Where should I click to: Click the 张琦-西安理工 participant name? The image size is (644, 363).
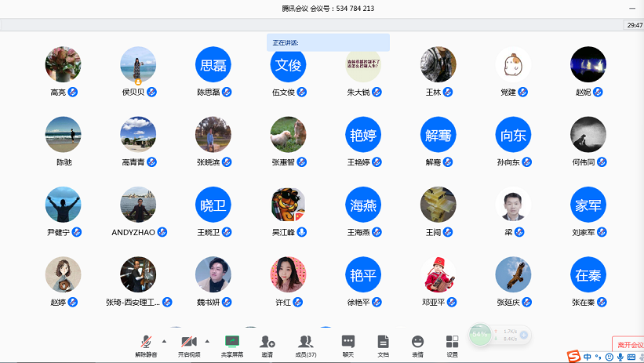tap(133, 302)
